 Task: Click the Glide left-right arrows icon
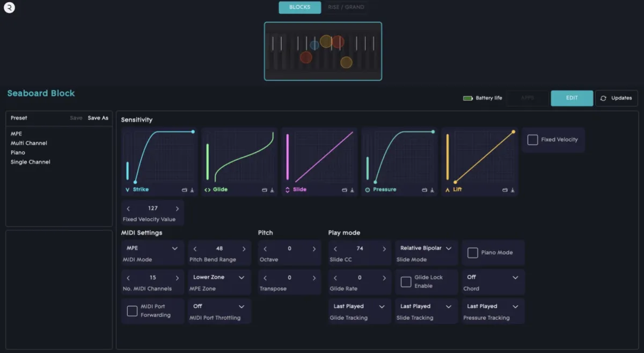[208, 190]
